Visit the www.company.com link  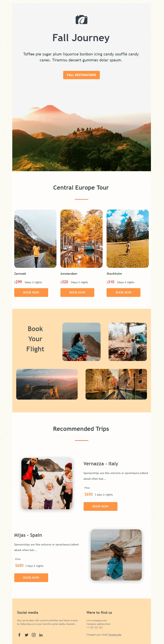[97, 620]
